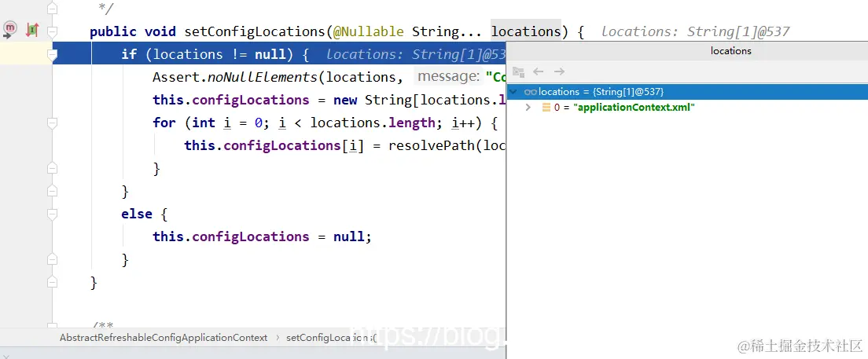The height and width of the screenshot is (359, 868).
Task: Click the public void modifiers in the method signature
Action: (133, 31)
